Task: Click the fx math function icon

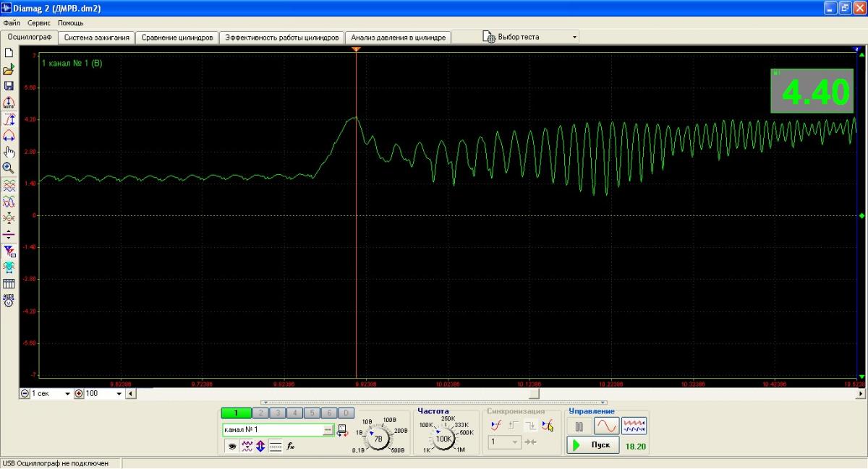Action: [291, 447]
